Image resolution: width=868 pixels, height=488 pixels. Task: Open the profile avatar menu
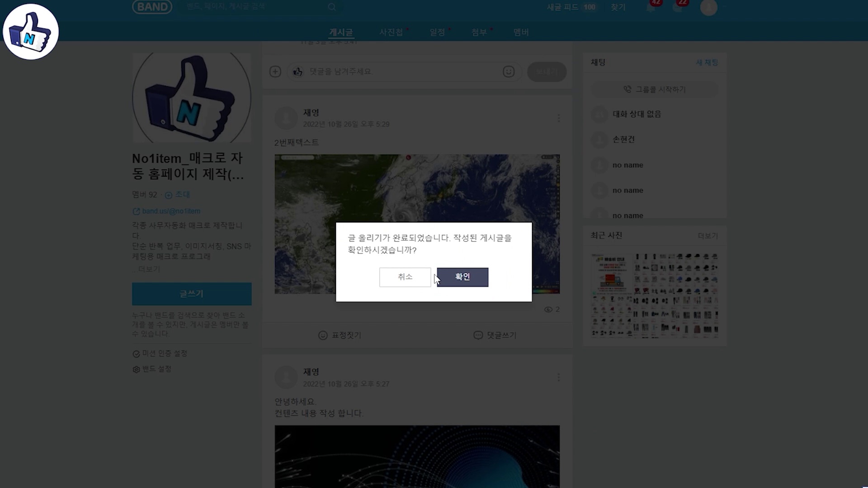click(x=708, y=7)
